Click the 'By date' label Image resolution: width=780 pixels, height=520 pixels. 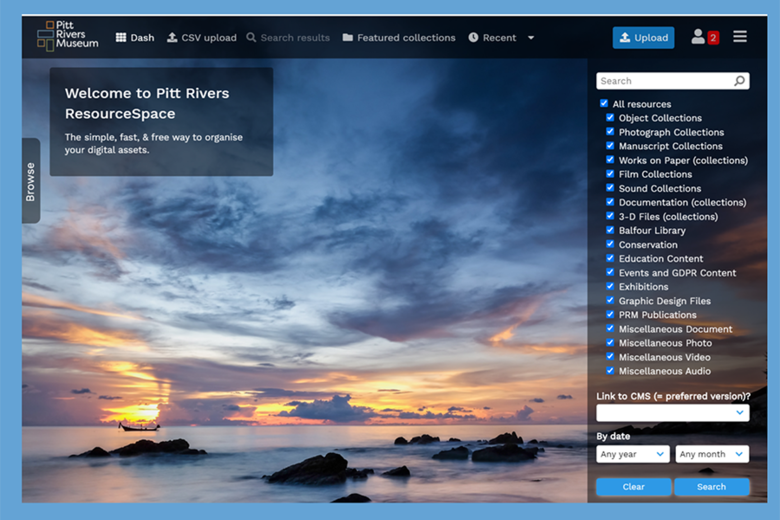pos(613,436)
